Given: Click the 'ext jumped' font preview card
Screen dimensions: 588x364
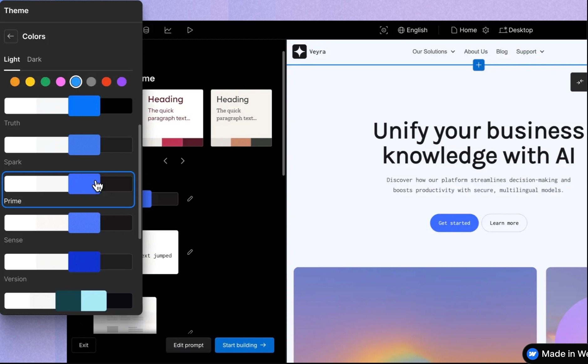Looking at the screenshot, I should point(160,252).
